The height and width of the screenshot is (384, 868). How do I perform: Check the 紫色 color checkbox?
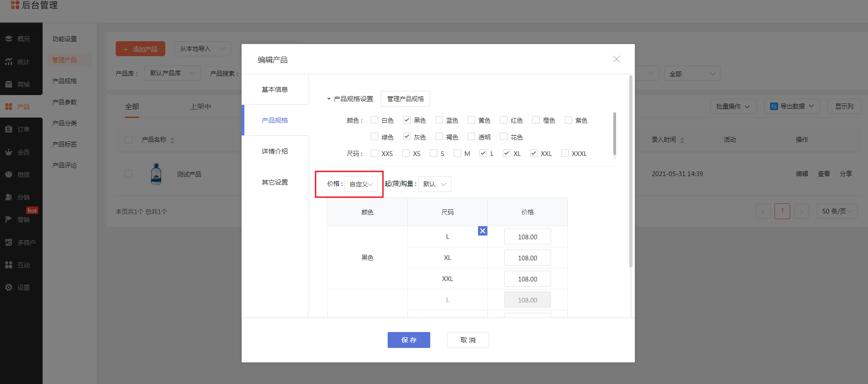click(x=568, y=120)
